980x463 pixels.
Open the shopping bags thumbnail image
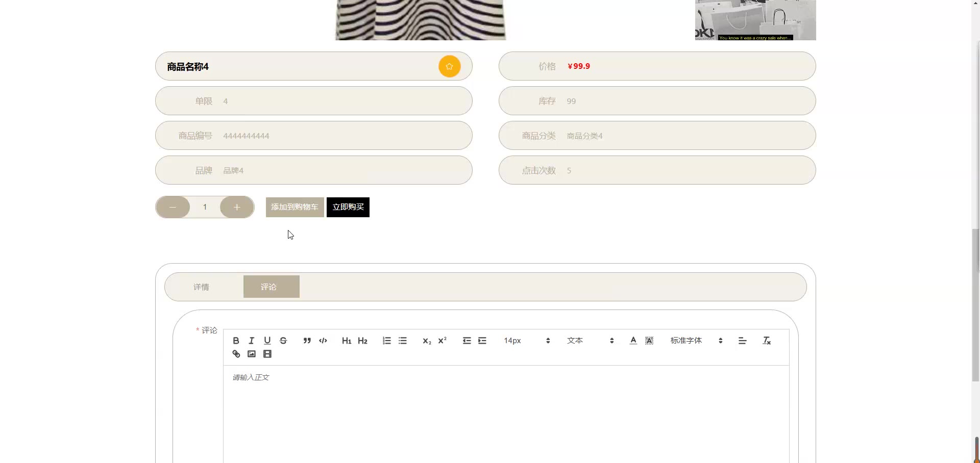(755, 20)
